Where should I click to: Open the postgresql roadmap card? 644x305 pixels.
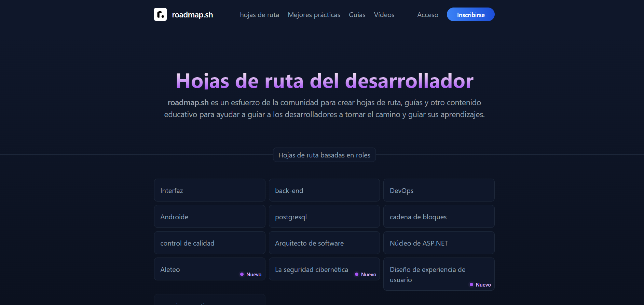(x=324, y=217)
